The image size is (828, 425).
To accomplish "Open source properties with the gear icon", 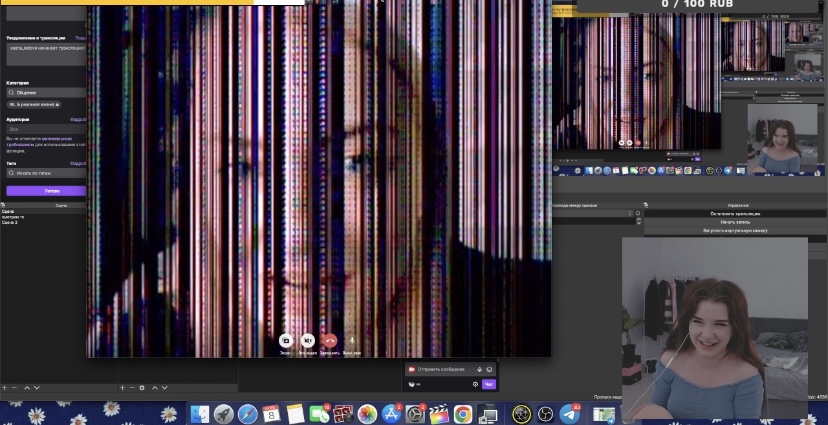I will tap(142, 388).
